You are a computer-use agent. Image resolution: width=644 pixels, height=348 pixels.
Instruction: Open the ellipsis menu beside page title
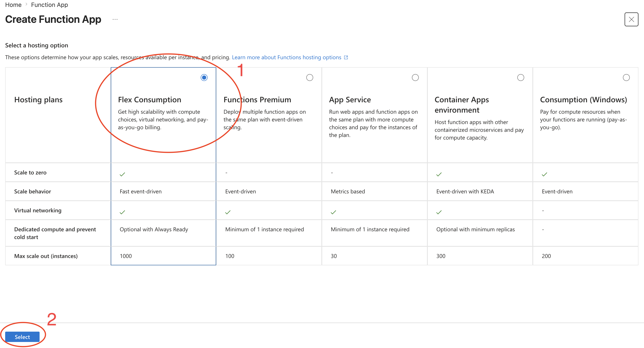[x=115, y=19]
